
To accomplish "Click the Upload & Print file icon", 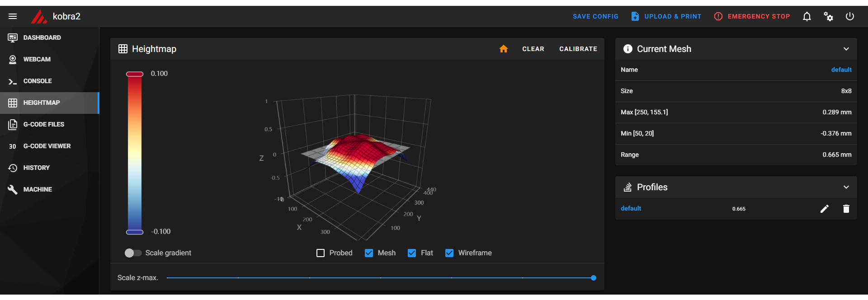I will coord(635,16).
